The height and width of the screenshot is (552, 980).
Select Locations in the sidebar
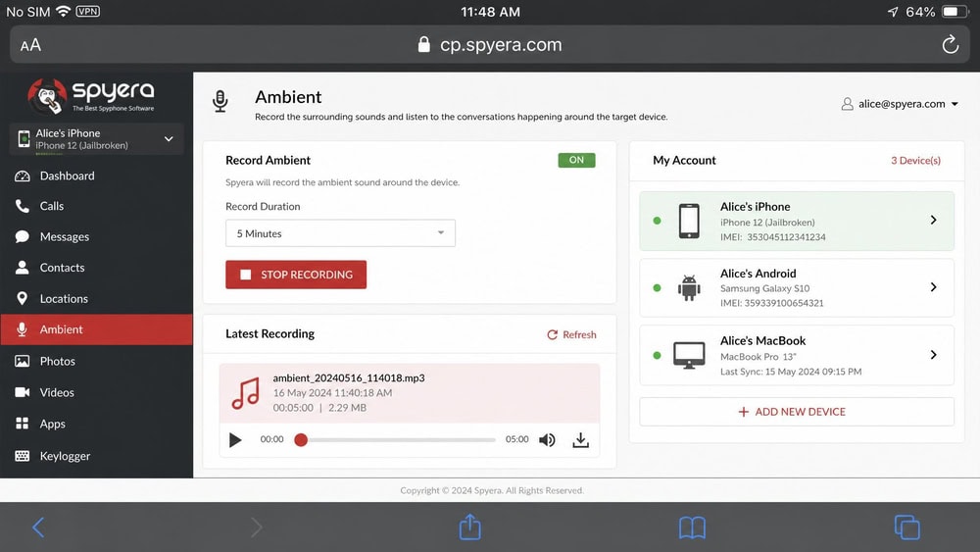[96, 299]
